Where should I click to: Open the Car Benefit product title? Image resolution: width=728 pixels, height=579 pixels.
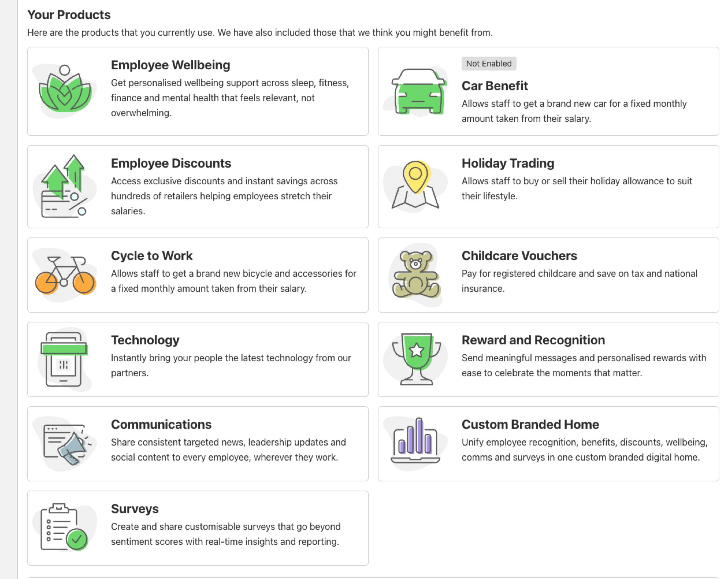pyautogui.click(x=494, y=86)
